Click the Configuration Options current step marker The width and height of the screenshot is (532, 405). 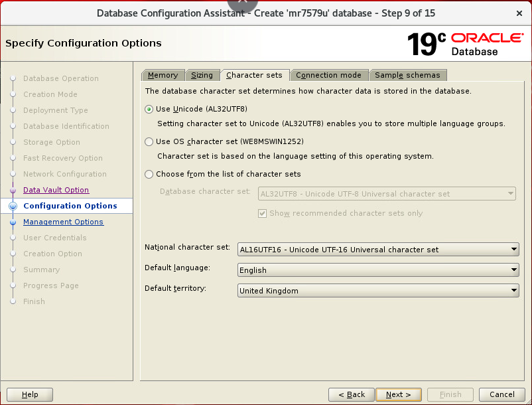13,206
